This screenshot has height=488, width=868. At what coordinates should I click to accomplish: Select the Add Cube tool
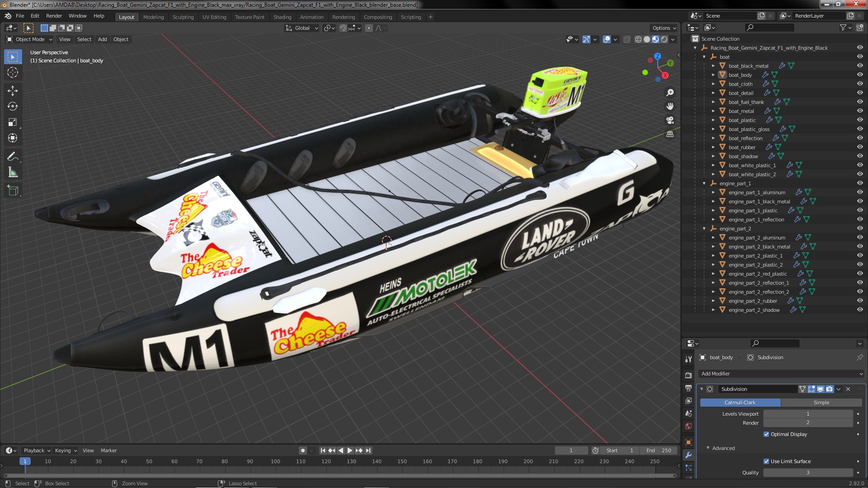click(x=13, y=191)
